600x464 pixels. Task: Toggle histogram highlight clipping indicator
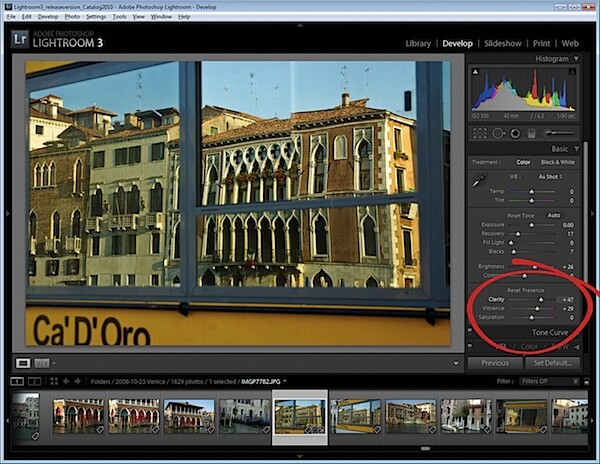(572, 72)
